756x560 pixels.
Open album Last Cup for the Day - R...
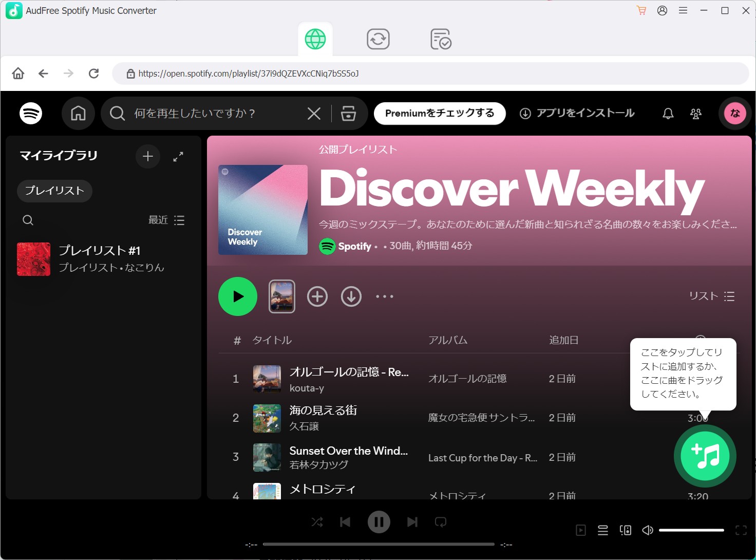click(483, 458)
